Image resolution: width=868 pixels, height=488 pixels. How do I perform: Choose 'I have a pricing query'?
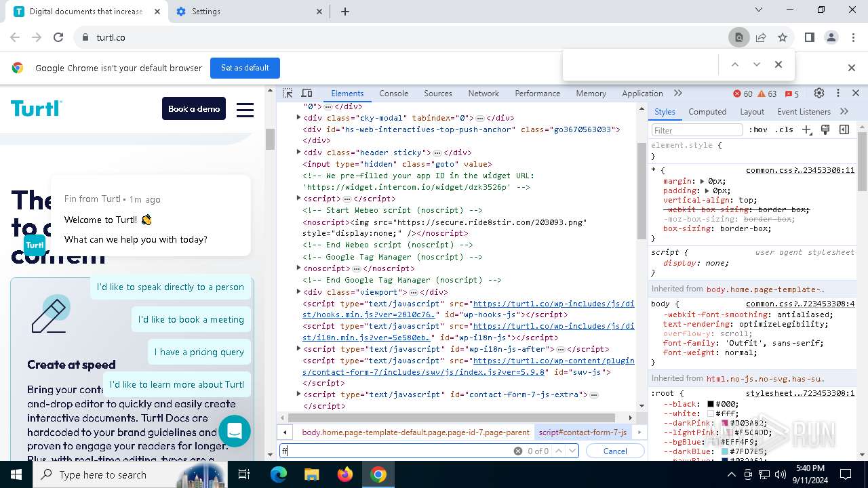click(x=199, y=352)
